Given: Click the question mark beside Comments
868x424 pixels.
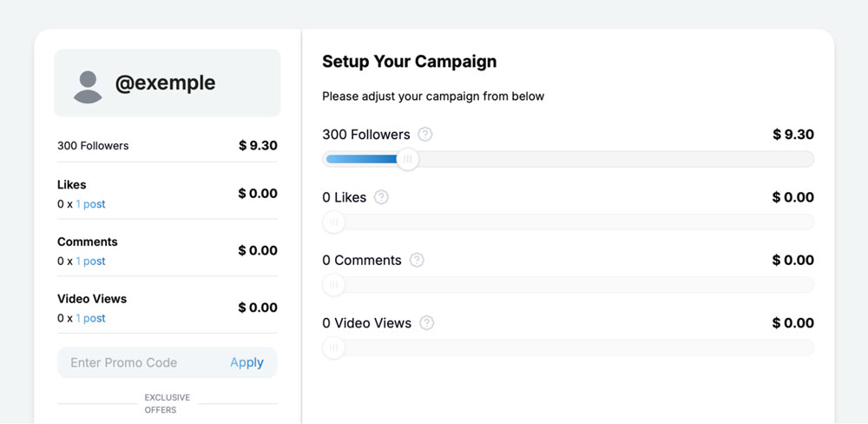Looking at the screenshot, I should (417, 260).
